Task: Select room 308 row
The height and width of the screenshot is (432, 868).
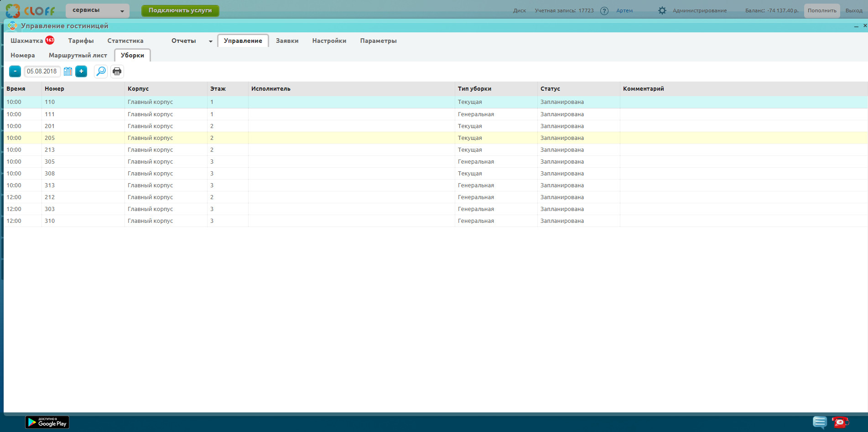Action: pyautogui.click(x=436, y=174)
